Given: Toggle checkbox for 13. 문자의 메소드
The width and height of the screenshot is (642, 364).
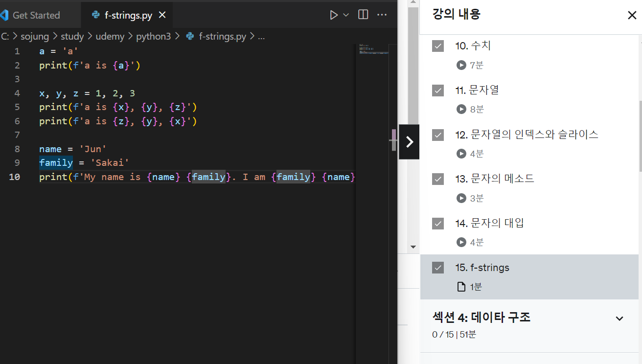Looking at the screenshot, I should pyautogui.click(x=438, y=179).
